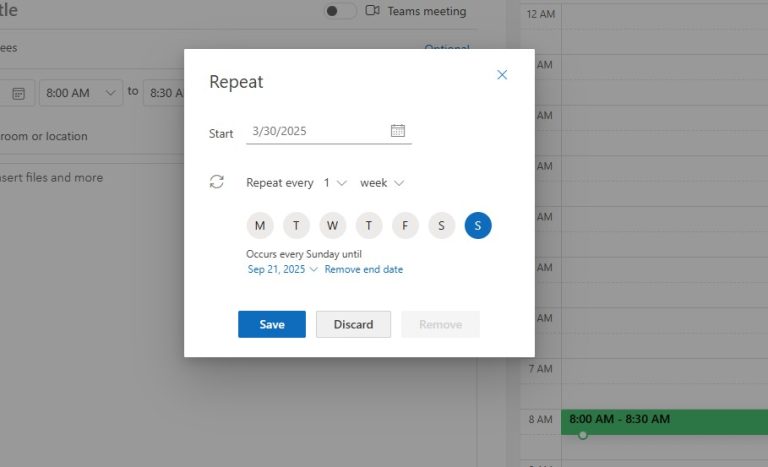Save the repeat settings
This screenshot has width=768, height=467.
[272, 324]
